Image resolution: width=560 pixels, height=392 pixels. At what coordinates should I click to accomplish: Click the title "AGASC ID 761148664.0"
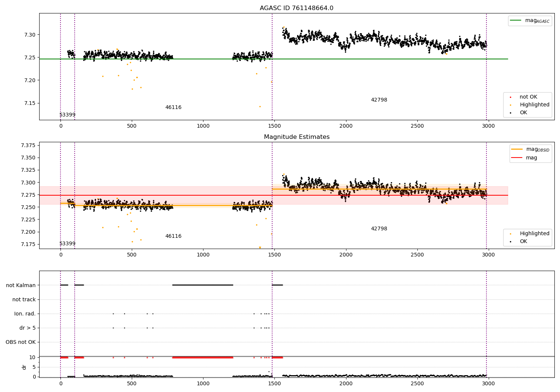click(296, 8)
